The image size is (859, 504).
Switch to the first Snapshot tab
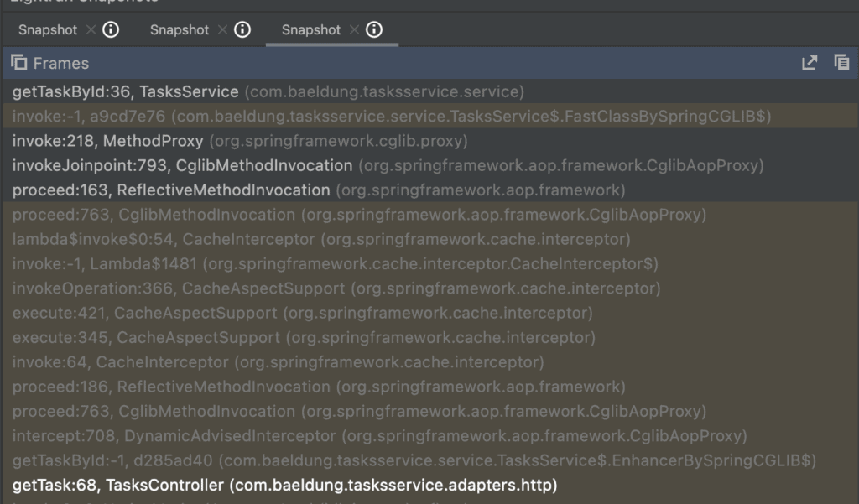tap(47, 29)
